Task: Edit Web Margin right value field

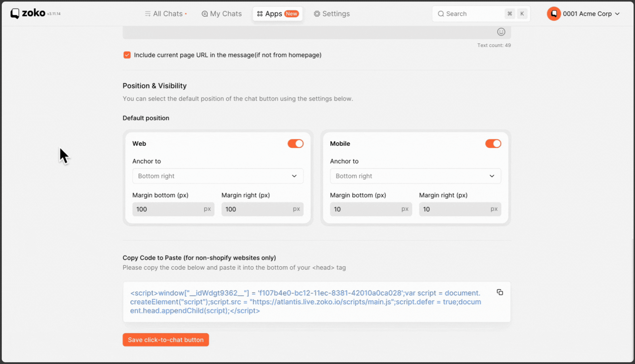Action: 262,209
